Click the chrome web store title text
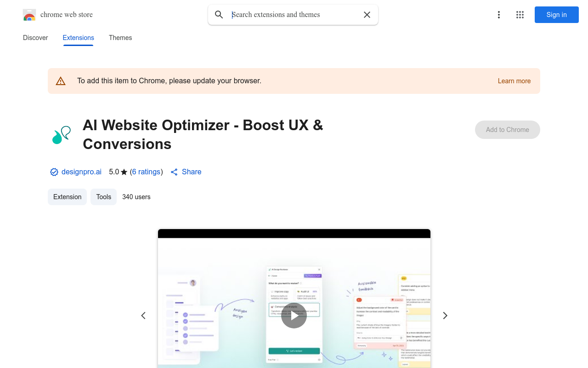 click(x=67, y=15)
